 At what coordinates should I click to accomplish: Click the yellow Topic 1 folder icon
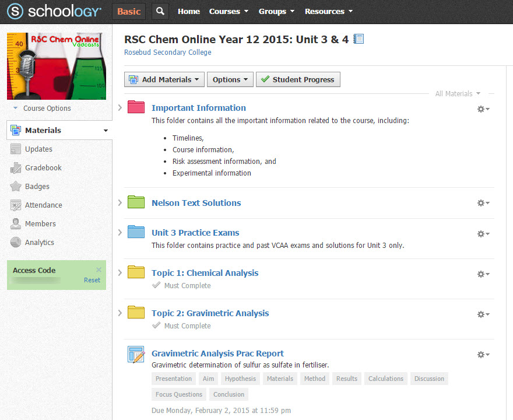pos(136,272)
